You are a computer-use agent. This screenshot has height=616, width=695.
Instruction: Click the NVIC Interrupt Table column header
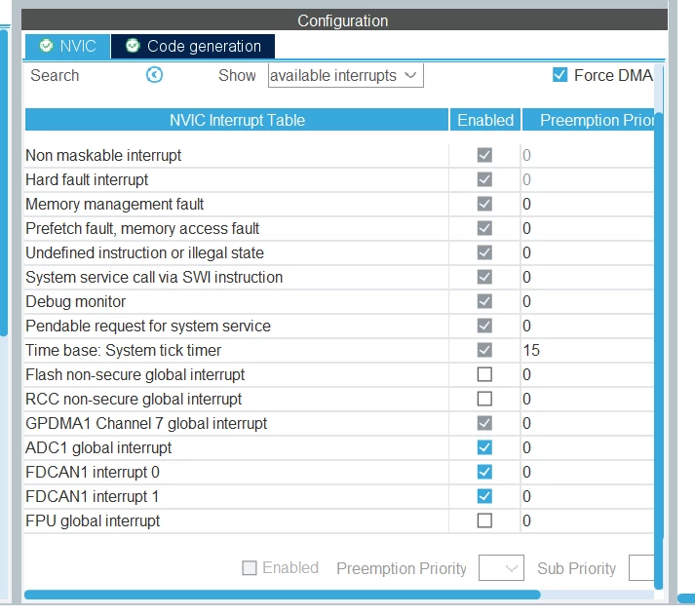pyautogui.click(x=237, y=120)
